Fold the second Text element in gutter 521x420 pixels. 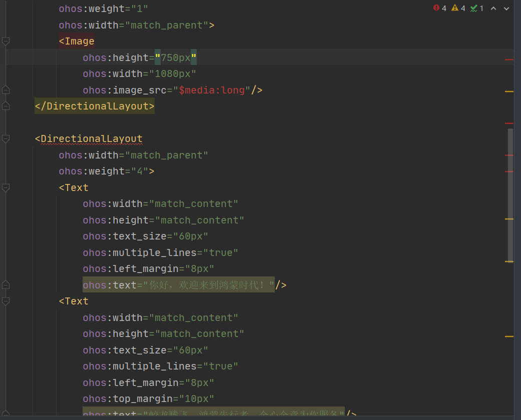(6, 301)
